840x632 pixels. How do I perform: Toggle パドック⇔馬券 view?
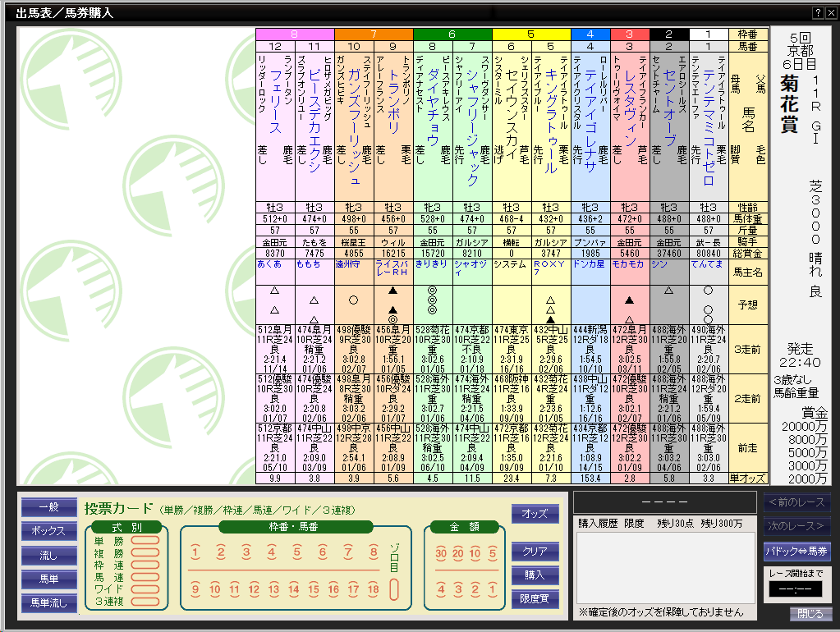click(x=796, y=551)
